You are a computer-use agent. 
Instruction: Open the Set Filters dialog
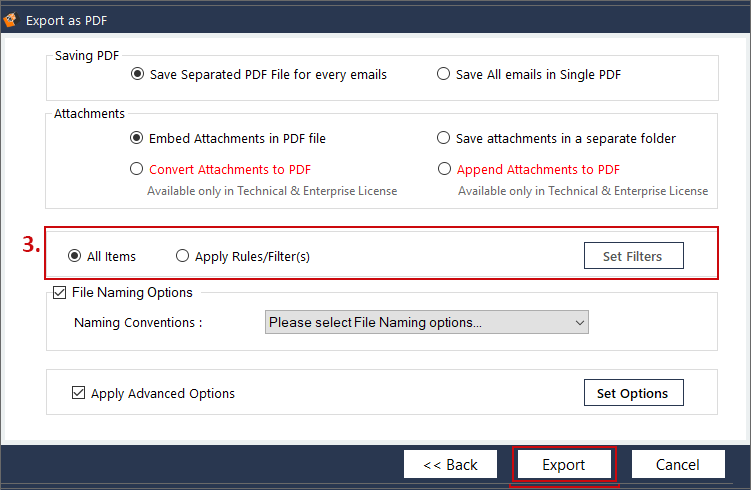[632, 256]
